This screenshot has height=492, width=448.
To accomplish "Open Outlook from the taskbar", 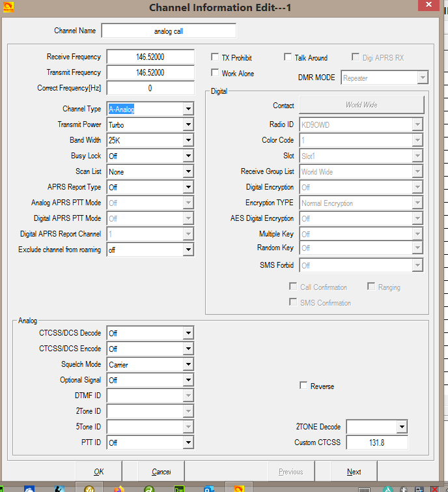I will [209, 489].
